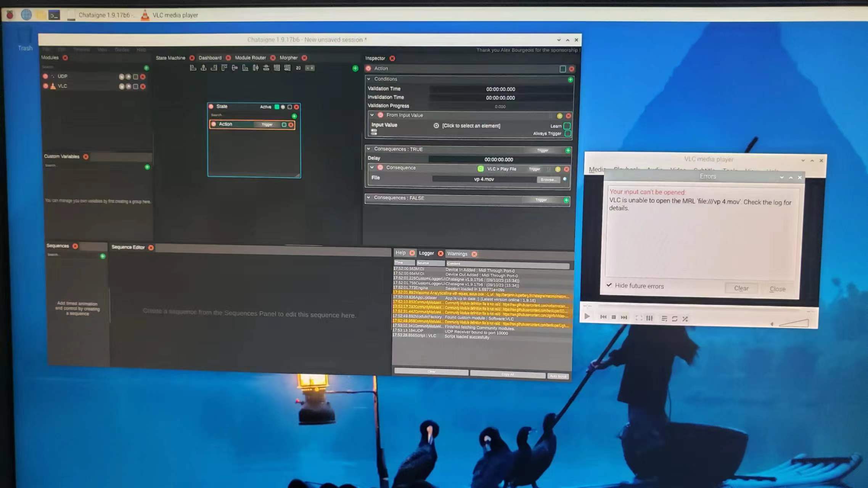Adjust the VLC volume slider
This screenshot has width=868, height=488.
click(x=793, y=323)
